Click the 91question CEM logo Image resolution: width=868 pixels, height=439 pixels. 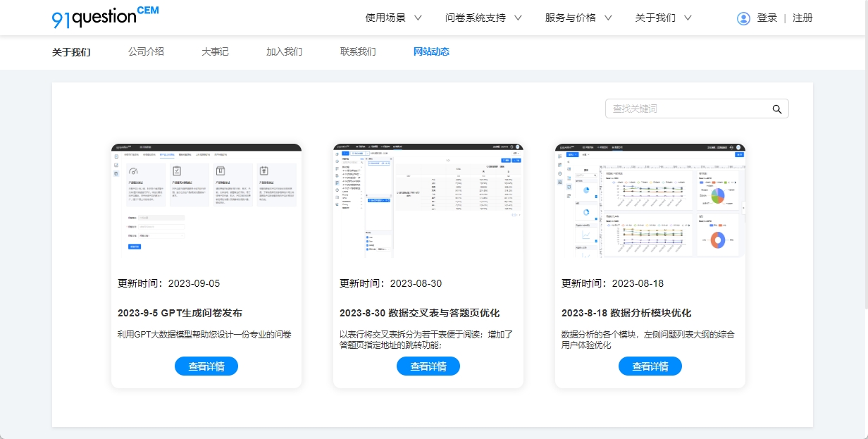click(x=105, y=17)
